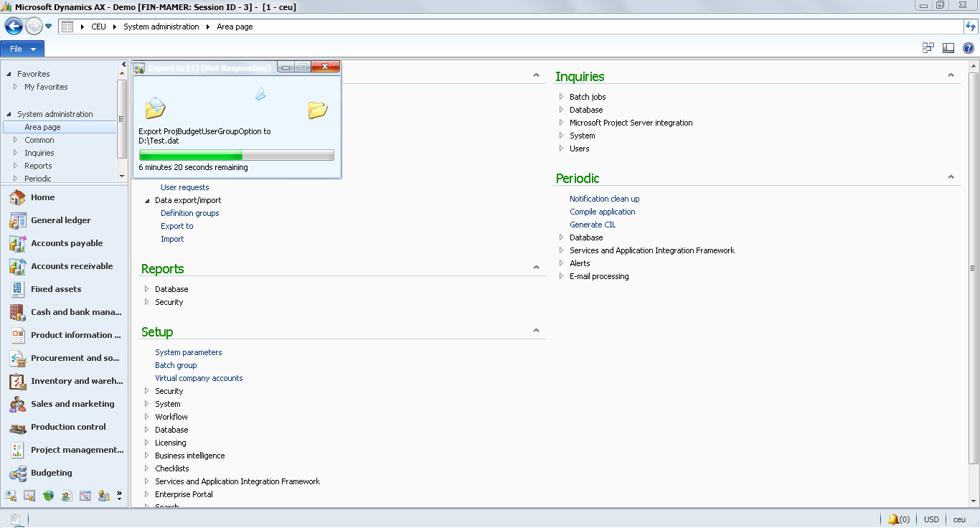This screenshot has width=980, height=528.
Task: Open the User requests link
Action: [x=184, y=187]
